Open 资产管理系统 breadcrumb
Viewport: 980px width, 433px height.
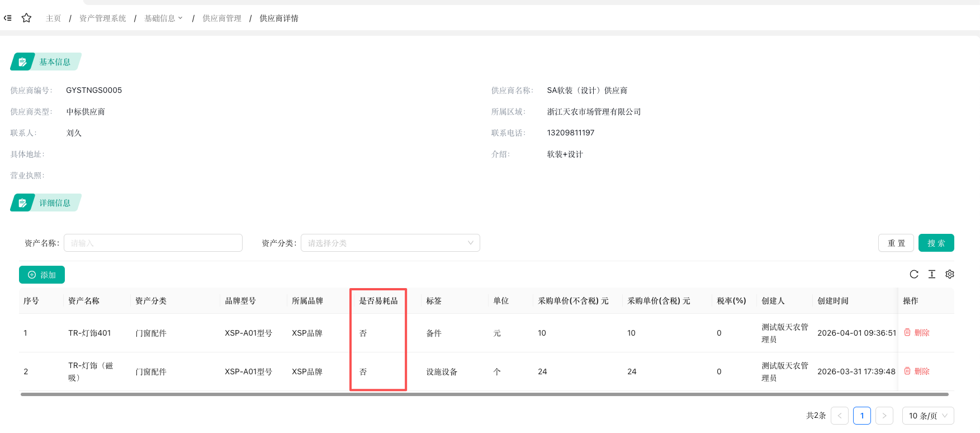point(103,18)
